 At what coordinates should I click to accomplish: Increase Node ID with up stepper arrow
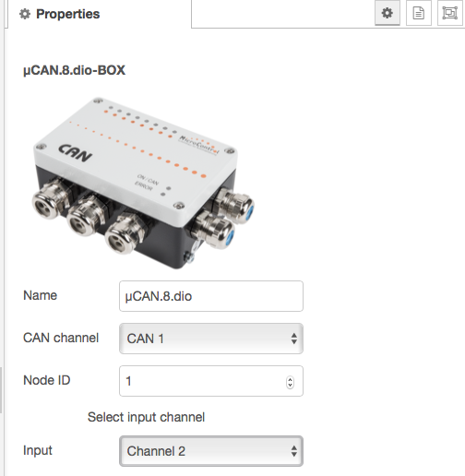click(x=290, y=379)
